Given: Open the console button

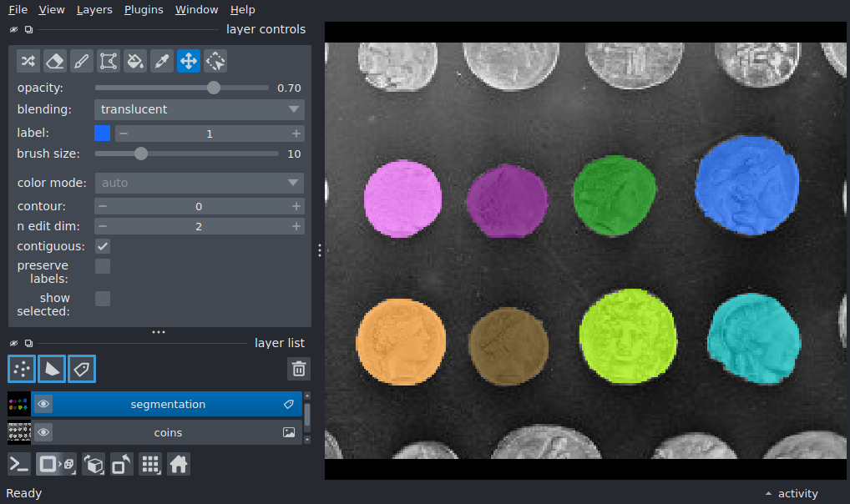Looking at the screenshot, I should pos(19,465).
